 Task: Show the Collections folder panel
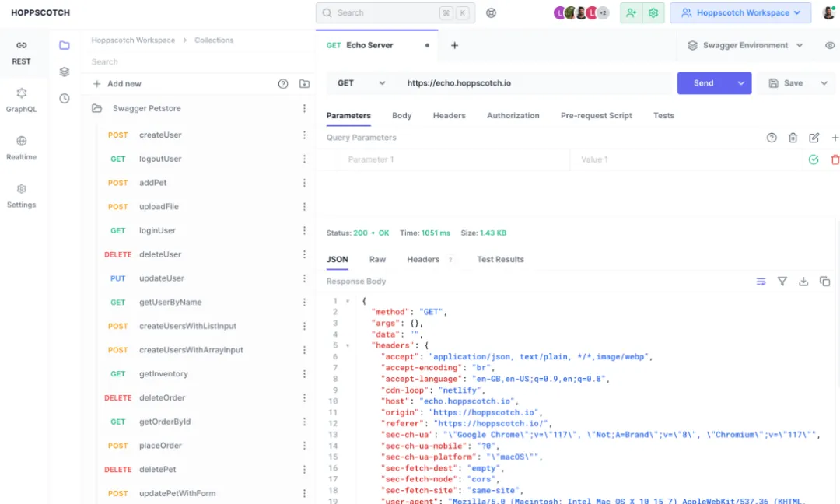click(65, 46)
